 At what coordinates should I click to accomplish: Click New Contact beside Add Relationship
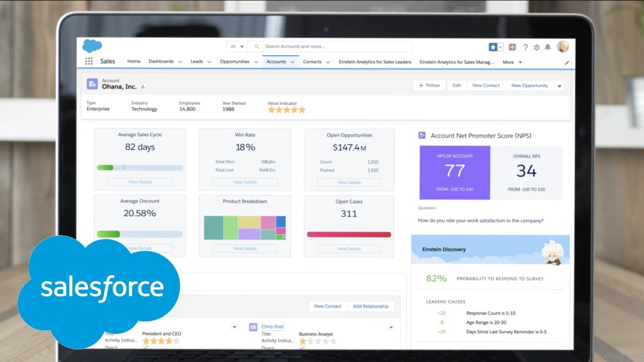(x=328, y=306)
